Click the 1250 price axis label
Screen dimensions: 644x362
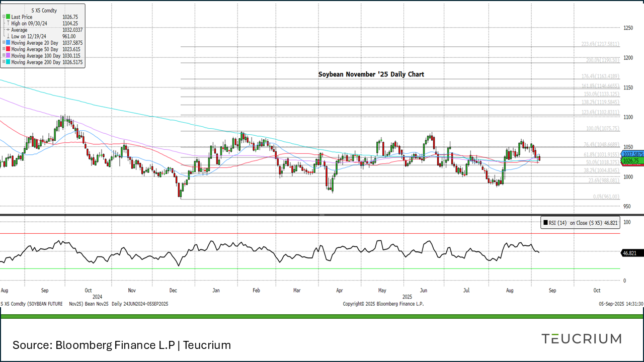pyautogui.click(x=628, y=28)
